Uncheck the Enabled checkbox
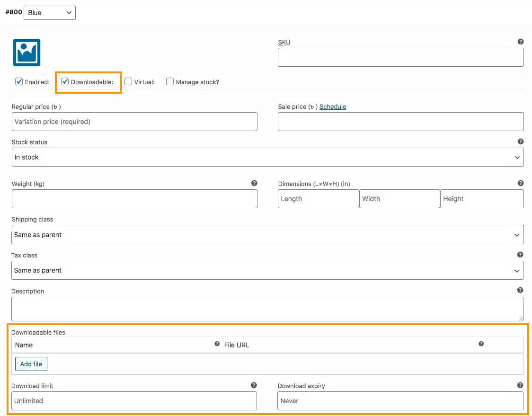This screenshot has height=416, width=532. coord(19,81)
